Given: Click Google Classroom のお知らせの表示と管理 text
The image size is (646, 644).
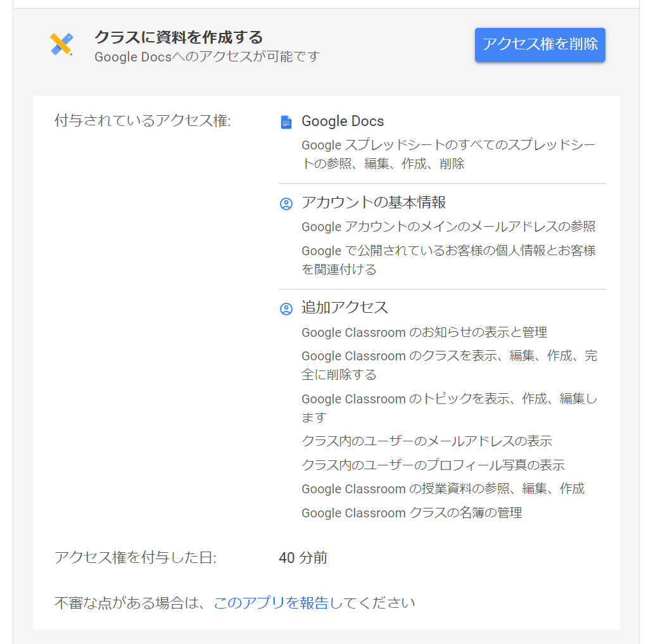Looking at the screenshot, I should pos(424,332).
